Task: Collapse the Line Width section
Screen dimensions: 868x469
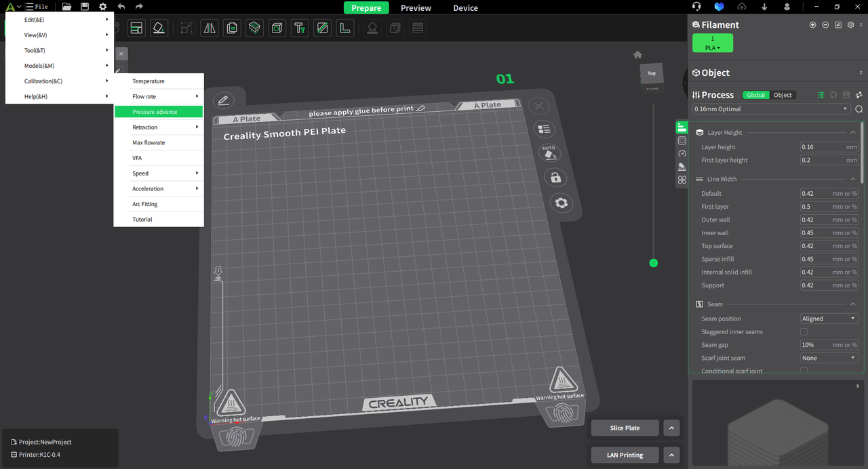Action: point(852,179)
